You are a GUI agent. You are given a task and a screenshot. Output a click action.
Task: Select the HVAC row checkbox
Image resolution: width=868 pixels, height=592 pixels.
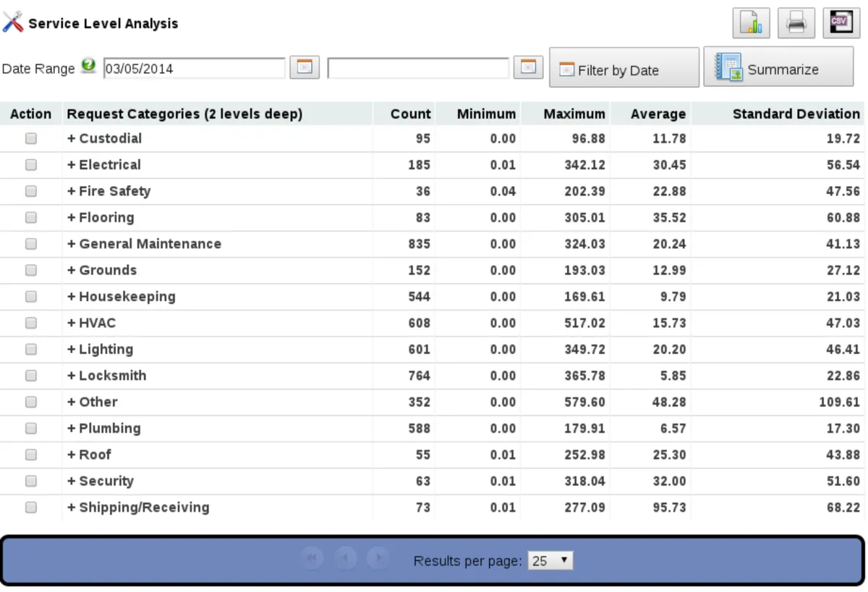click(31, 324)
